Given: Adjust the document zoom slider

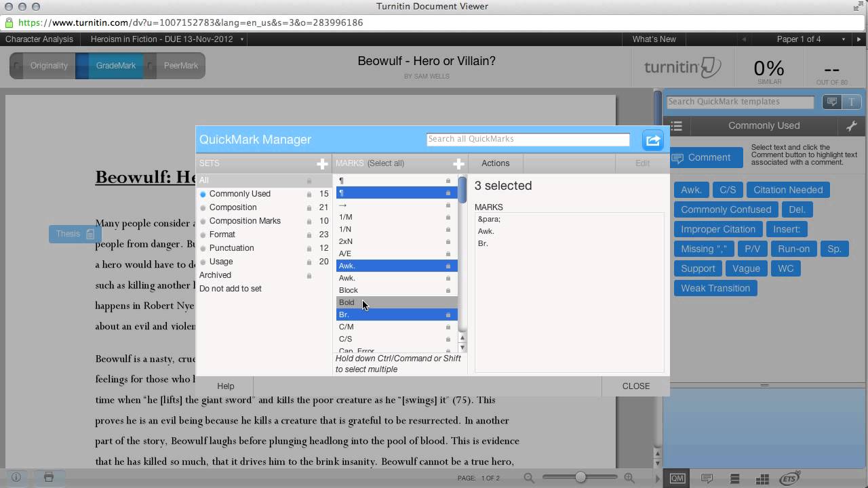Looking at the screenshot, I should [x=580, y=477].
